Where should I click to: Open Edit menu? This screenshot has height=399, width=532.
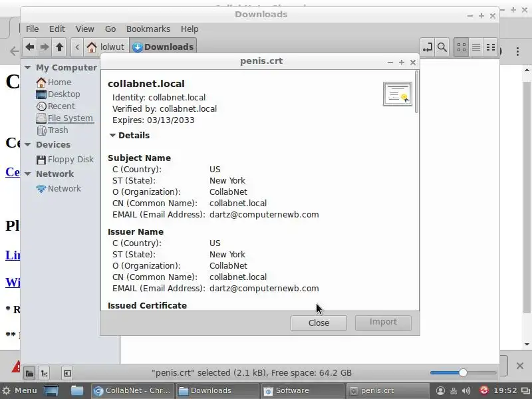pyautogui.click(x=57, y=29)
